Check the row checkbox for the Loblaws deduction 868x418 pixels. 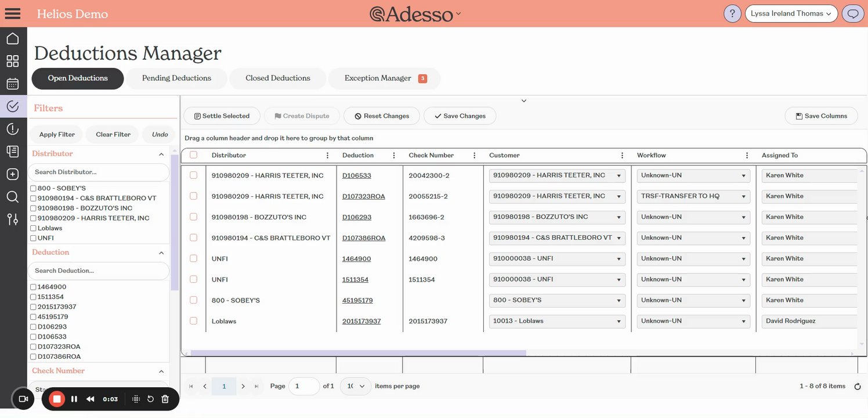tap(194, 321)
